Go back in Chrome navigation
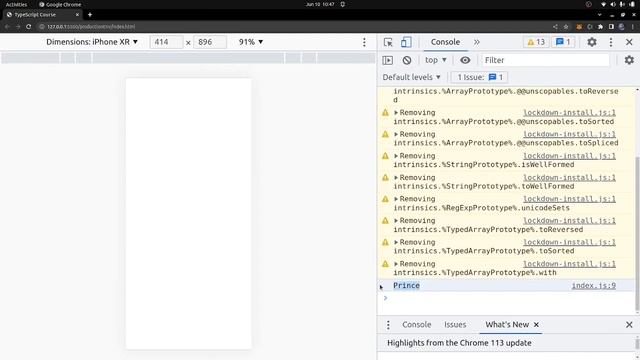The height and width of the screenshot is (360, 640). point(7,27)
